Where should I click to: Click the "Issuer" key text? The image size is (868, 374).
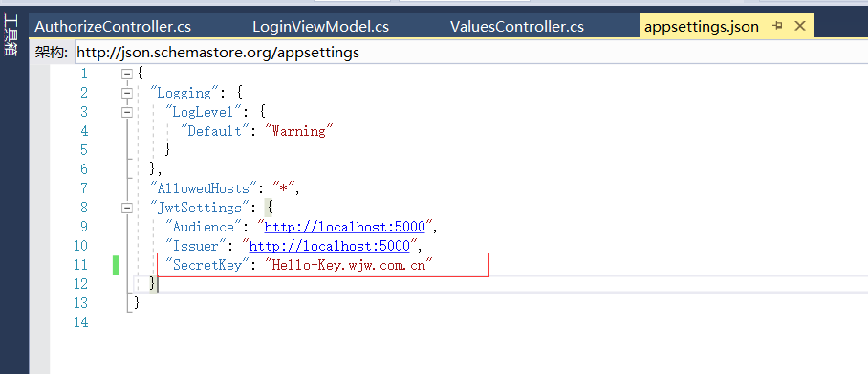196,246
